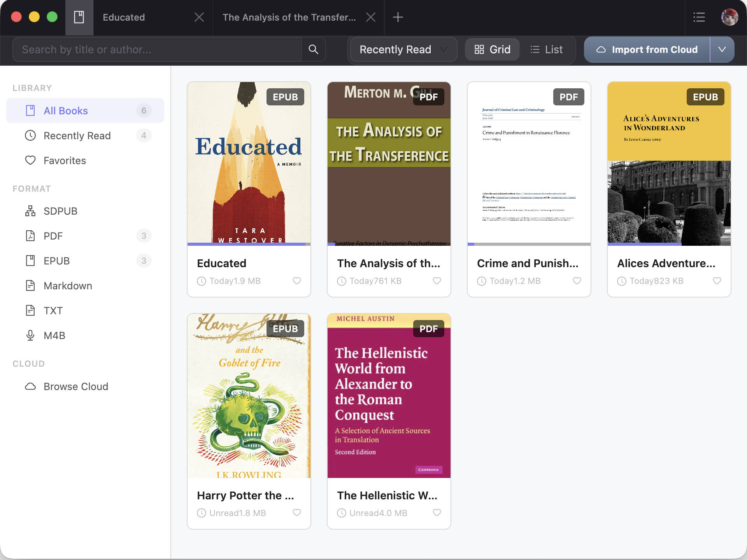Image resolution: width=747 pixels, height=560 pixels.
Task: Open the list menu icon near avatar
Action: 699,17
